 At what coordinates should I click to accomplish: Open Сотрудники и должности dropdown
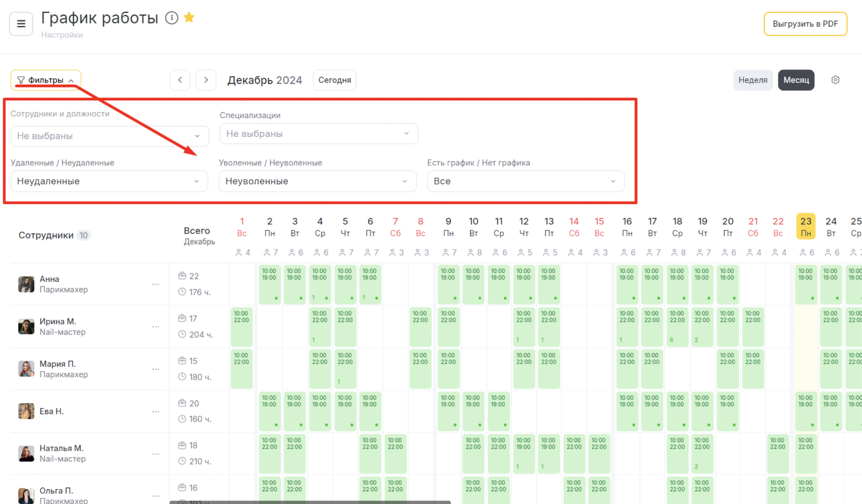(109, 136)
